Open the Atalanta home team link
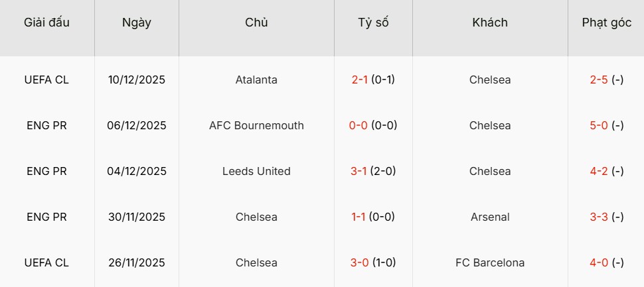 (x=256, y=80)
